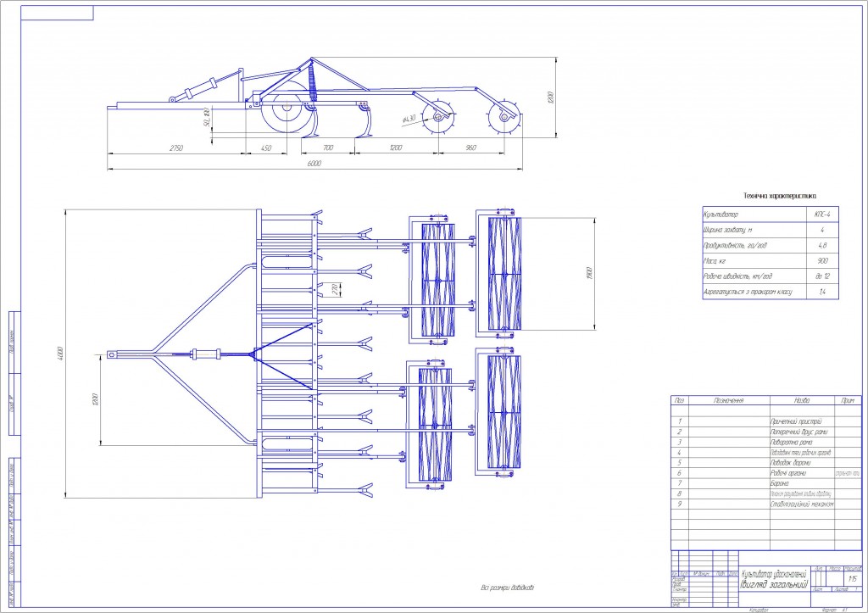This screenshot has height=613, width=868.
Task: Select the 4,8 productivity value
Action: (822, 245)
